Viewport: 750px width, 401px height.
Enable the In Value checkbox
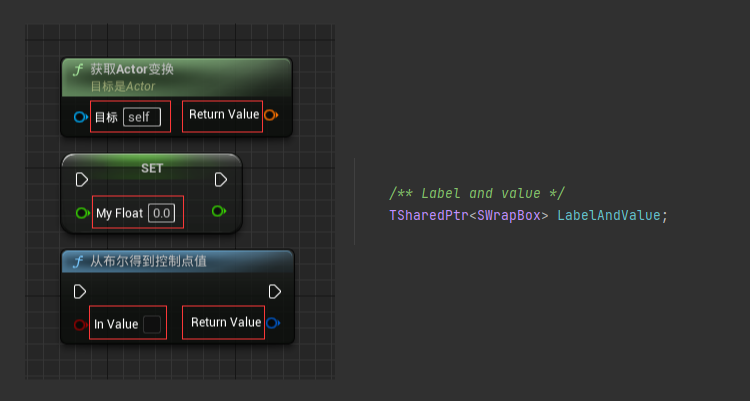(152, 324)
